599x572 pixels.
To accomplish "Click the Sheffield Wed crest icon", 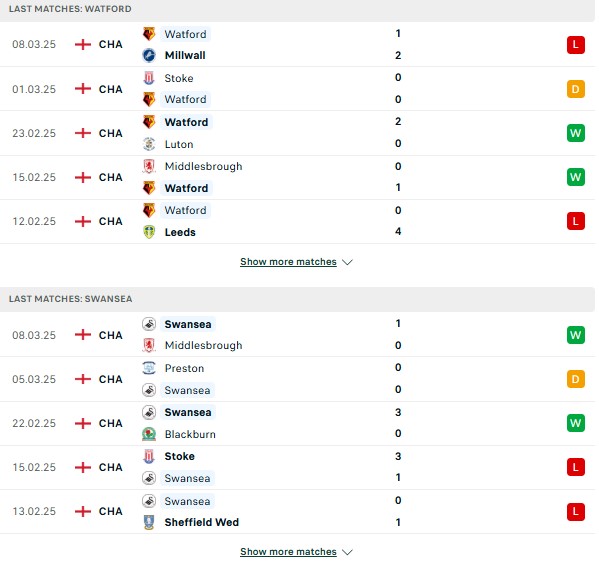I will pos(149,522).
